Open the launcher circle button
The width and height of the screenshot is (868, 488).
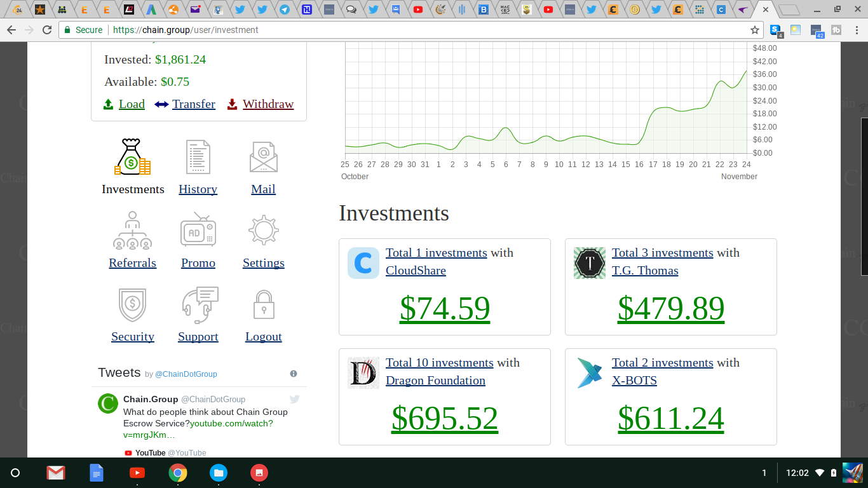click(x=15, y=473)
